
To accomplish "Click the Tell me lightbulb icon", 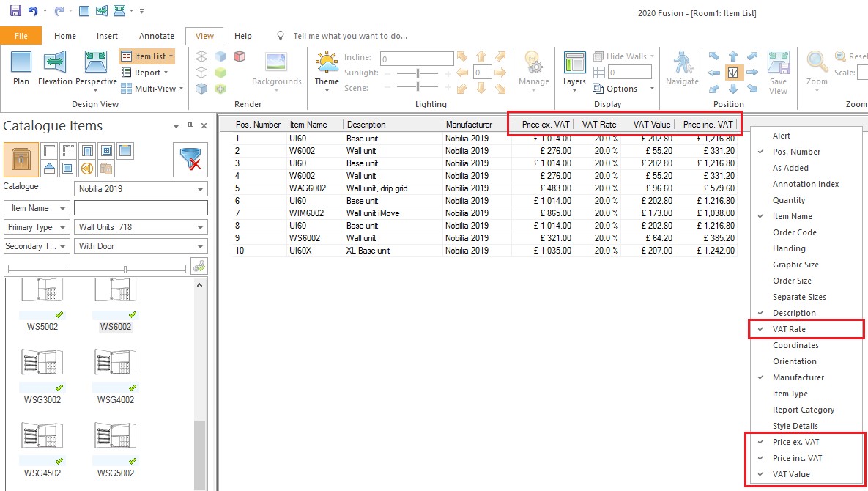I will coord(281,35).
